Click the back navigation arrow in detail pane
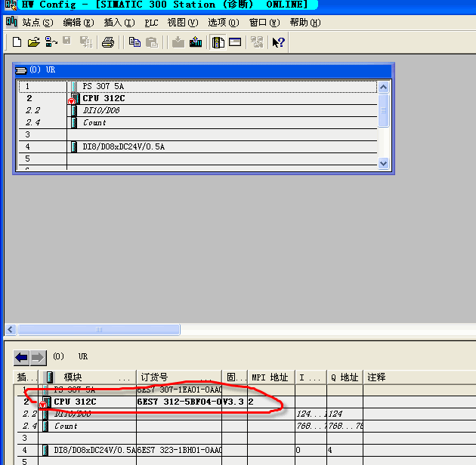 tap(21, 357)
